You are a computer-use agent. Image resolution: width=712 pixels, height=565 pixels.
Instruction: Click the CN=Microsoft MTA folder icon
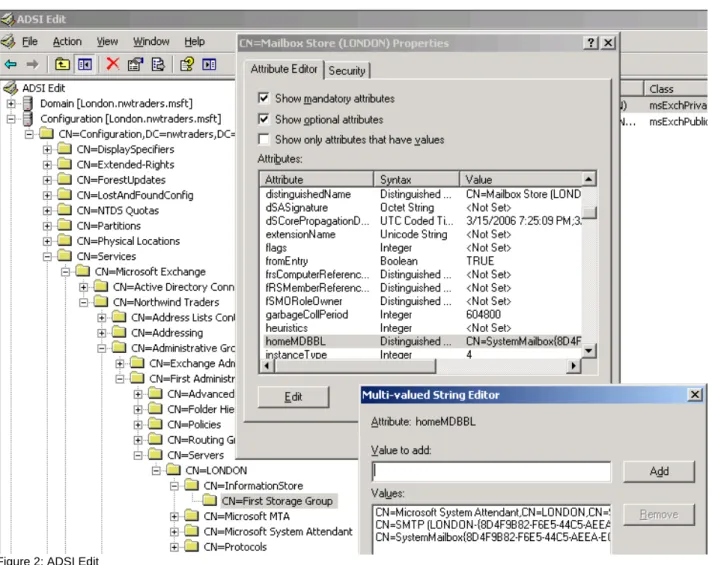(192, 515)
